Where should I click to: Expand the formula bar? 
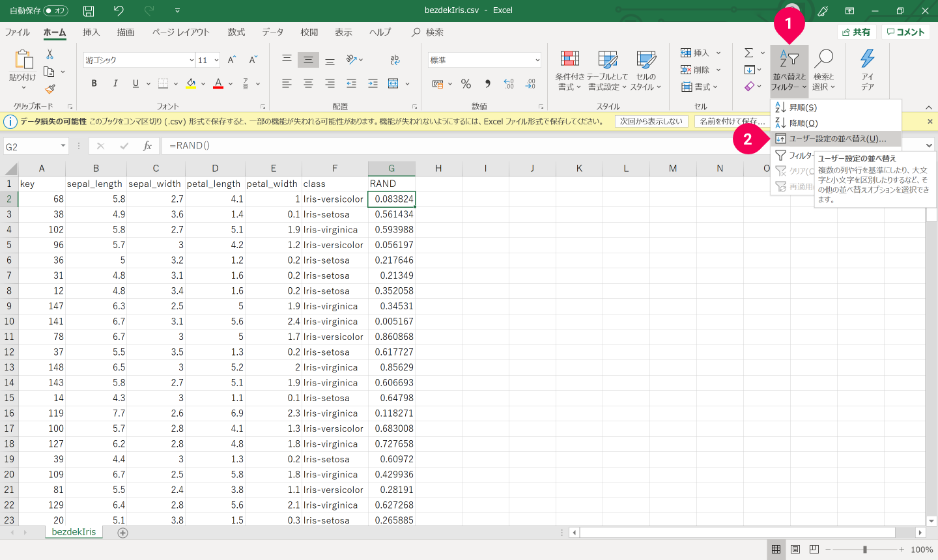click(x=930, y=146)
